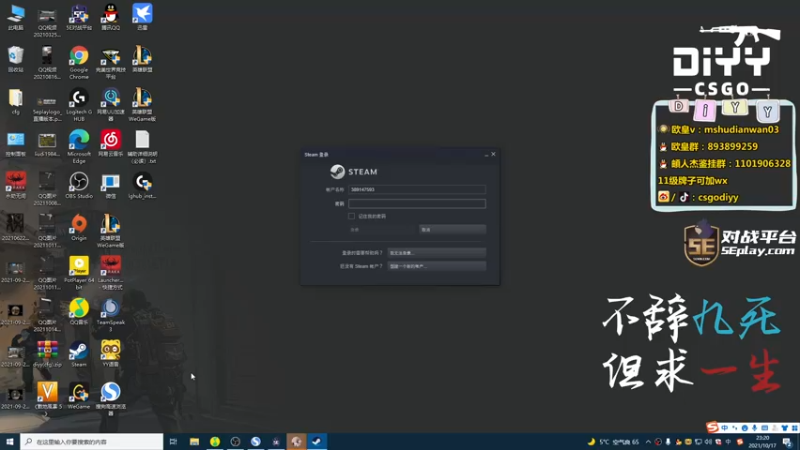Select the TeamSpeak 3 desktop icon
This screenshot has width=800, height=450.
pyautogui.click(x=110, y=315)
